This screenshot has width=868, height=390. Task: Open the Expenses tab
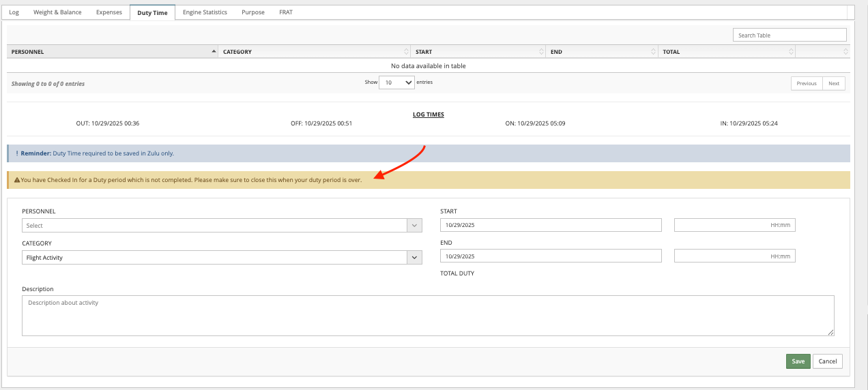pyautogui.click(x=109, y=12)
